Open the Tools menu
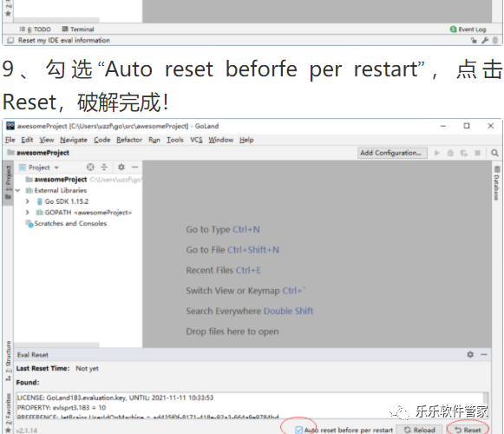504x434 pixels. (175, 140)
